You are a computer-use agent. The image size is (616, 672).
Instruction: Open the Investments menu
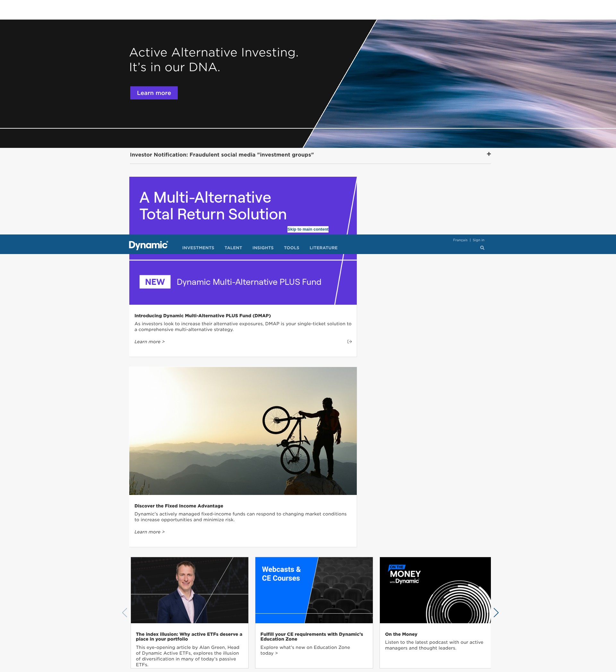click(x=198, y=248)
